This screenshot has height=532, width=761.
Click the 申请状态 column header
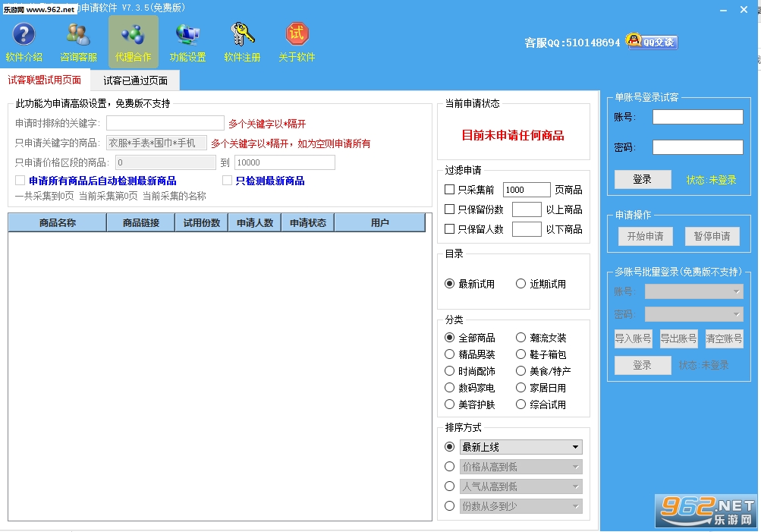(308, 223)
